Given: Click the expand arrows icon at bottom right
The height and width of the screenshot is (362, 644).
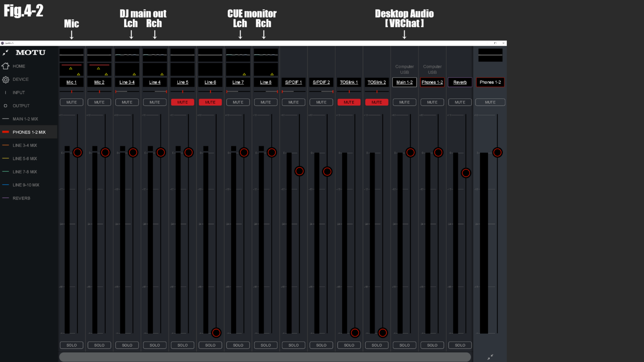Looking at the screenshot, I should pyautogui.click(x=490, y=357).
